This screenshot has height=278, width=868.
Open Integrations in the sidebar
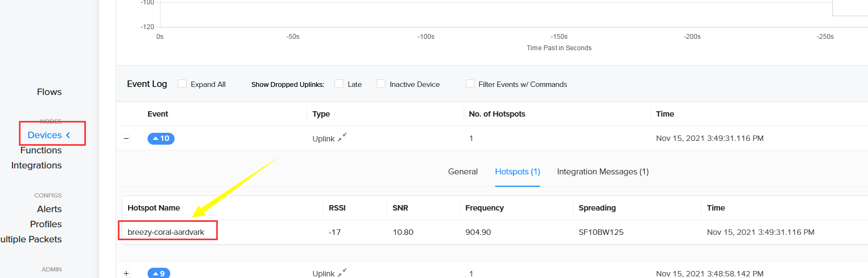(36, 166)
